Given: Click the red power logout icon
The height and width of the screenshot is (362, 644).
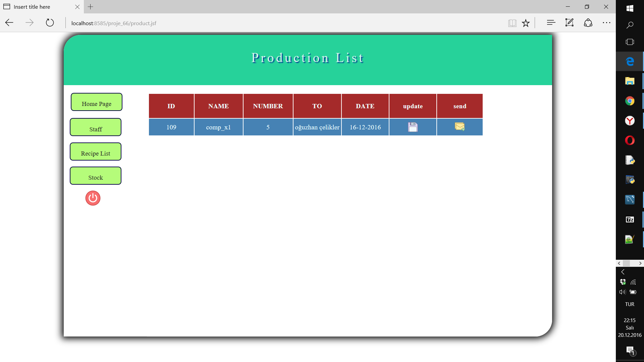Looking at the screenshot, I should click(93, 198).
